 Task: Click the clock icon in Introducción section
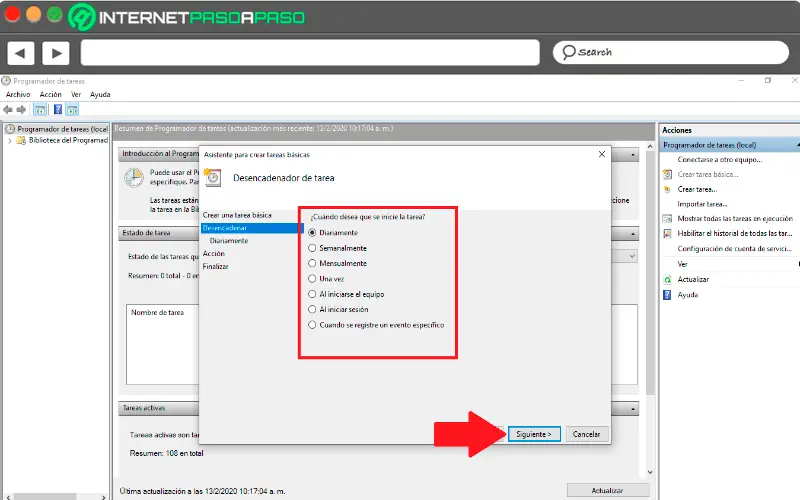(134, 178)
